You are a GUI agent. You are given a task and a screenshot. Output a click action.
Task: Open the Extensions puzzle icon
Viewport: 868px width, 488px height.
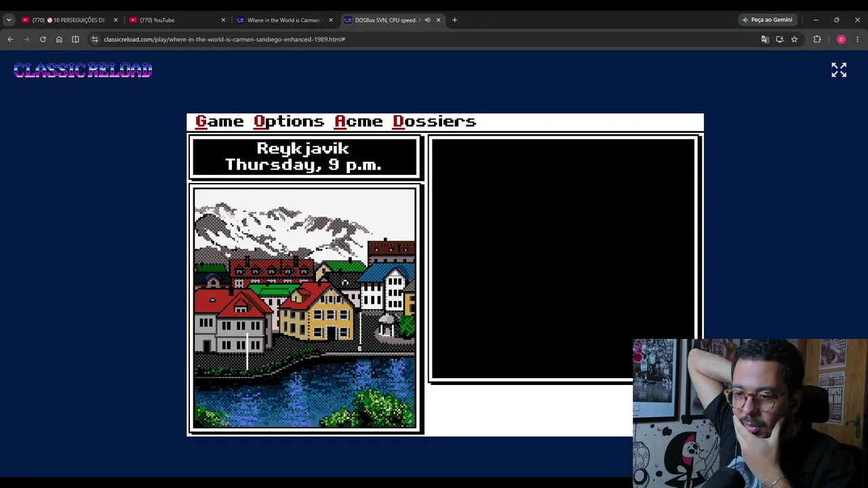[816, 39]
